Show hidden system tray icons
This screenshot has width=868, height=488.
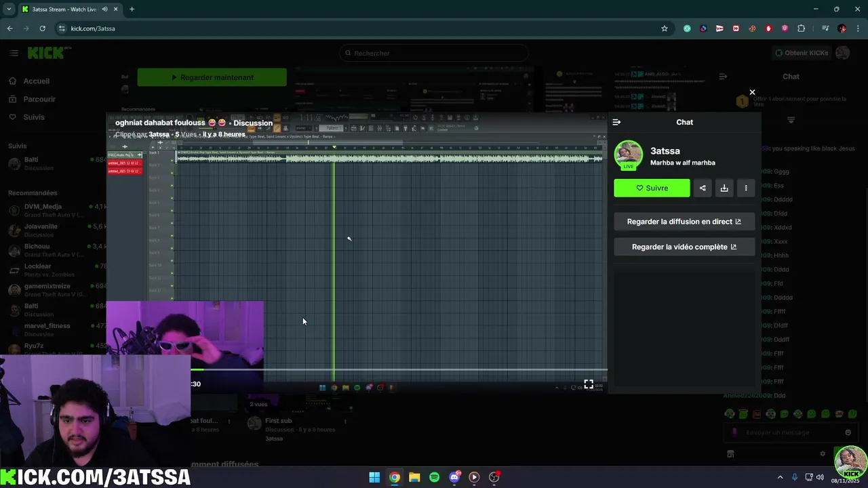780,477
